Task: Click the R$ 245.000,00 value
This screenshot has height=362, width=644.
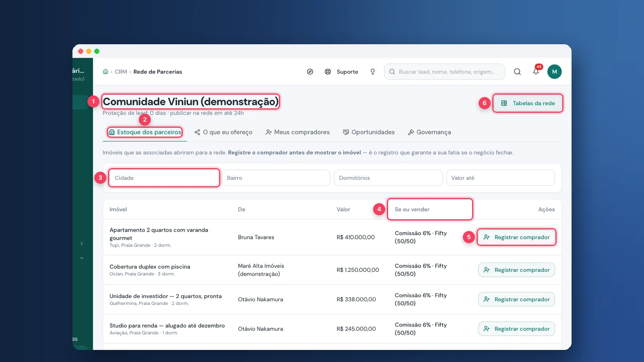Action: (356, 329)
